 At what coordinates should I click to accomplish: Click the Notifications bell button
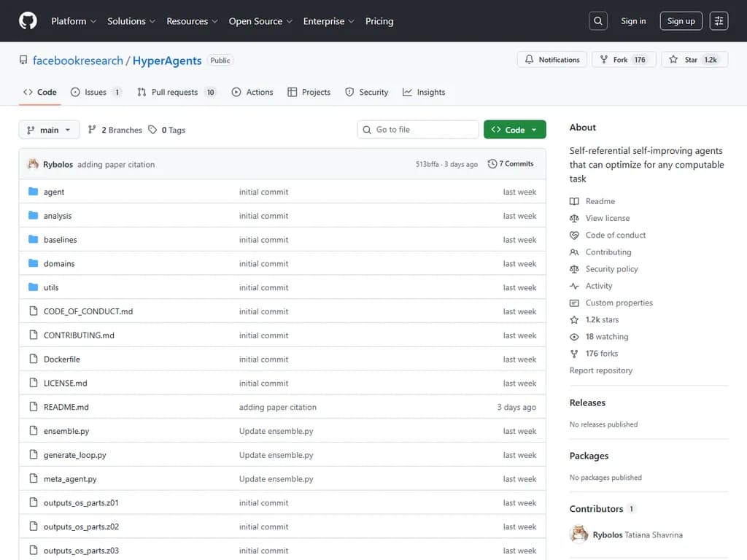point(552,60)
